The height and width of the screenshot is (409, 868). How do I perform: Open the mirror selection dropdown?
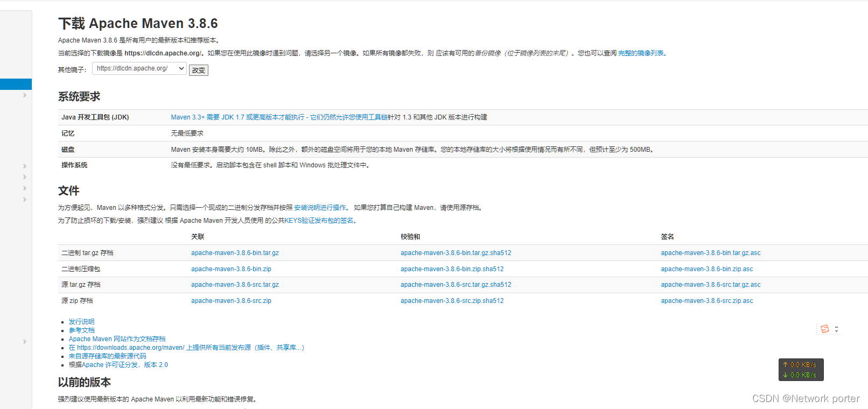tap(139, 68)
